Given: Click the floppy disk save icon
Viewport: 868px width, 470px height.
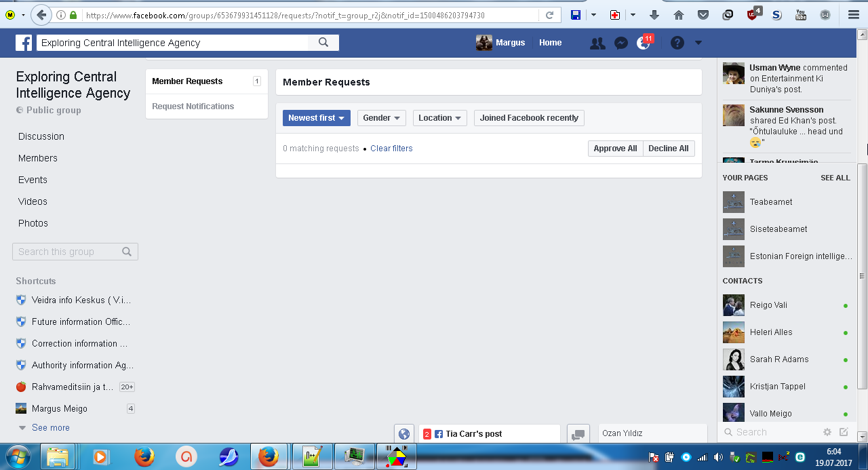Looking at the screenshot, I should 576,15.
